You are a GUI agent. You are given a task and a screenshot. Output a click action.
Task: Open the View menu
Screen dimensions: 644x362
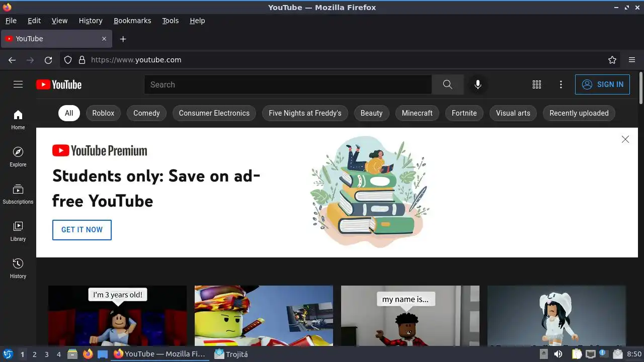coord(59,21)
